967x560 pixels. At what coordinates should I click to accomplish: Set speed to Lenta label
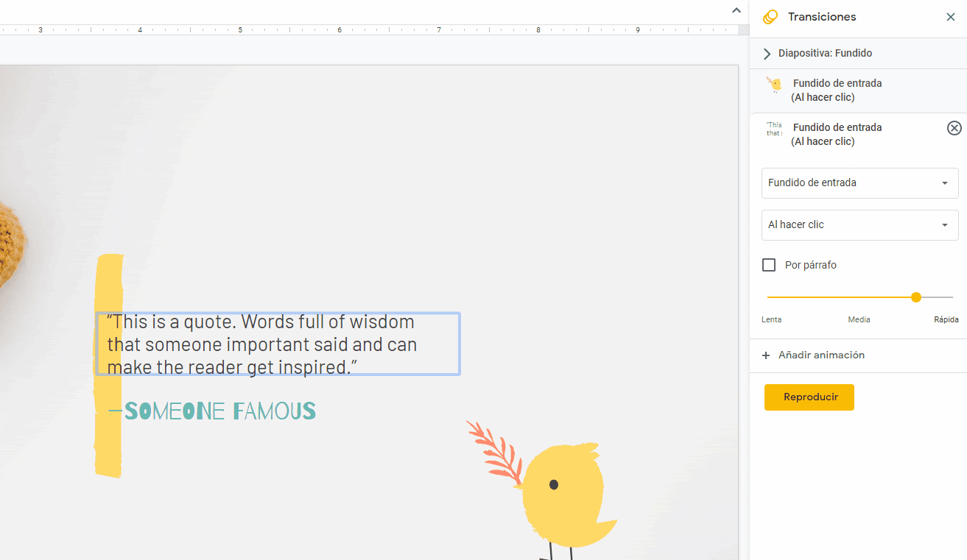click(771, 319)
